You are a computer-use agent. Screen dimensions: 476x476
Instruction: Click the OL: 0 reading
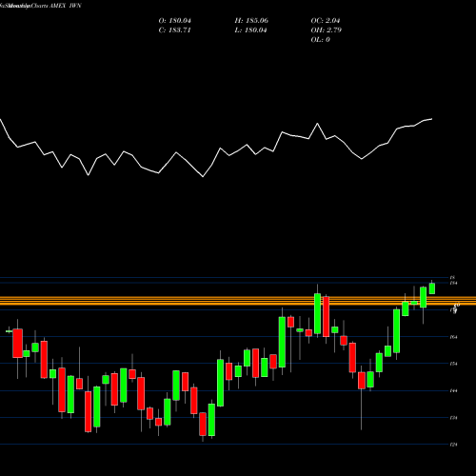click(321, 40)
